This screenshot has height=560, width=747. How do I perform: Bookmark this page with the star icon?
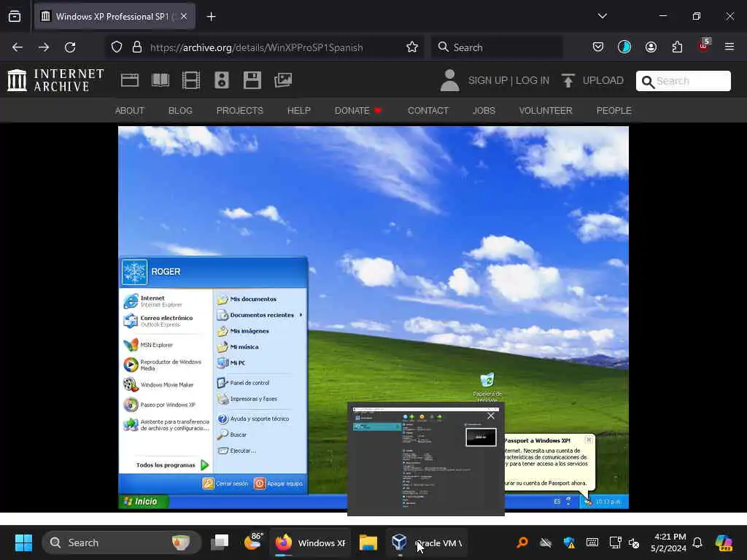pos(412,47)
